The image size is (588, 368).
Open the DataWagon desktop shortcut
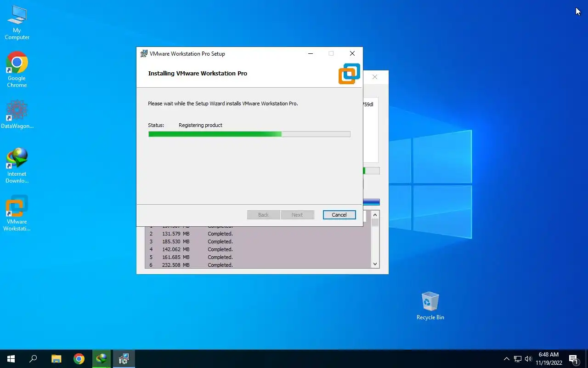pos(17,114)
